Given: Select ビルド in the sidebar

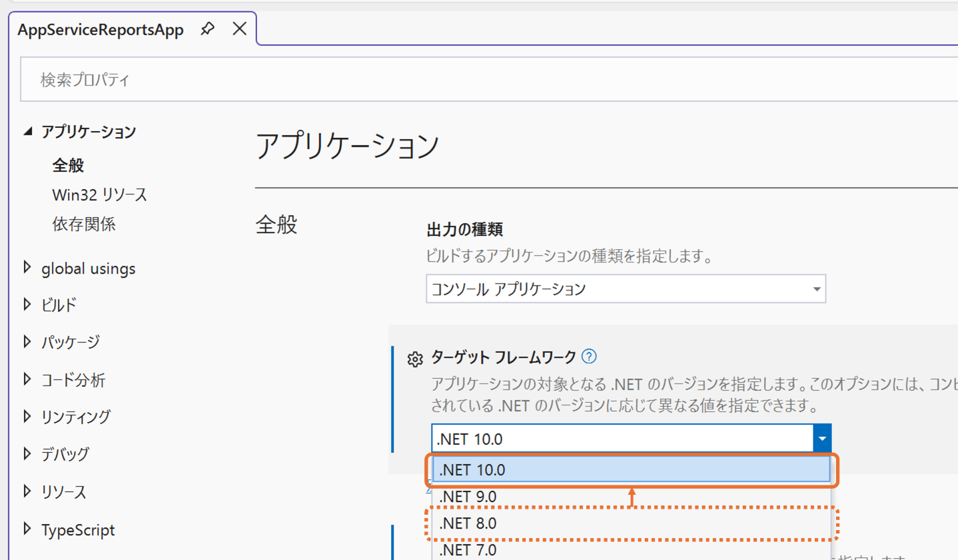Looking at the screenshot, I should click(x=59, y=305).
